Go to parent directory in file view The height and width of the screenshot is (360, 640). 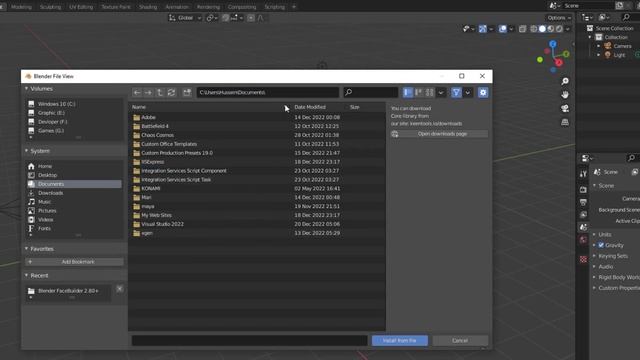coord(160,93)
